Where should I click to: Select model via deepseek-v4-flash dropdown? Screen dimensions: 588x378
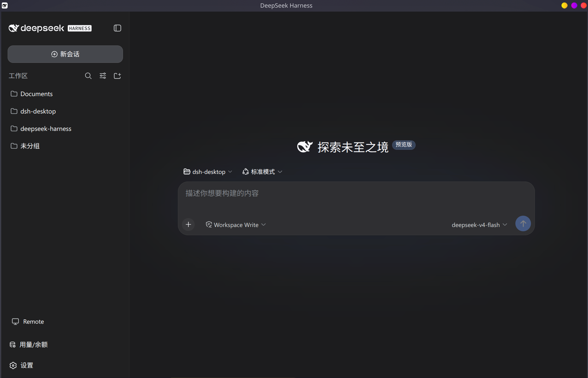[x=479, y=225]
